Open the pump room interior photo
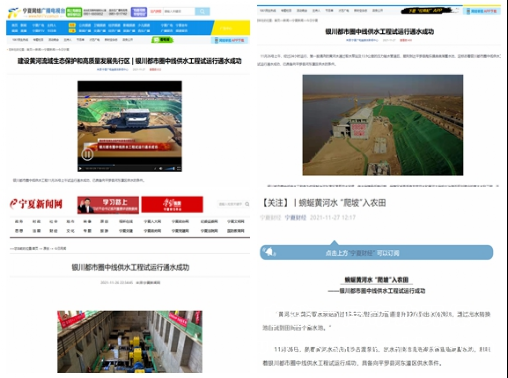Viewport: 508px width, 378px height. [130, 342]
